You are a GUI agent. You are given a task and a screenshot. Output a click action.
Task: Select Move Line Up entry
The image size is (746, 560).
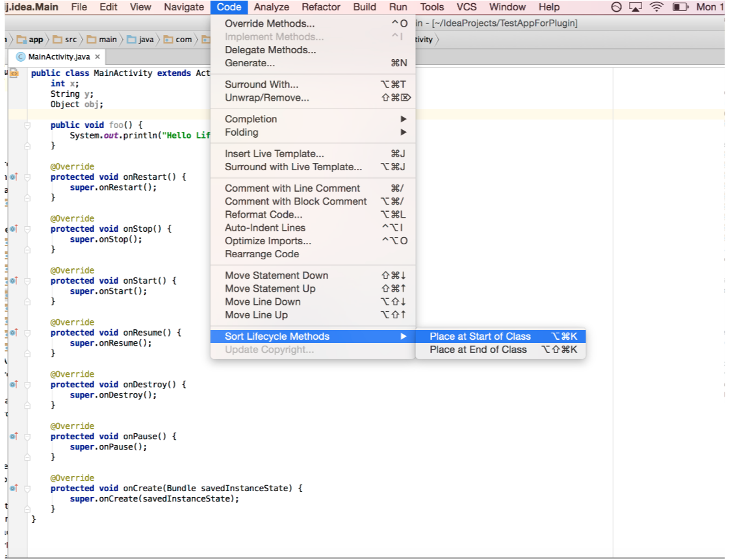(313, 315)
